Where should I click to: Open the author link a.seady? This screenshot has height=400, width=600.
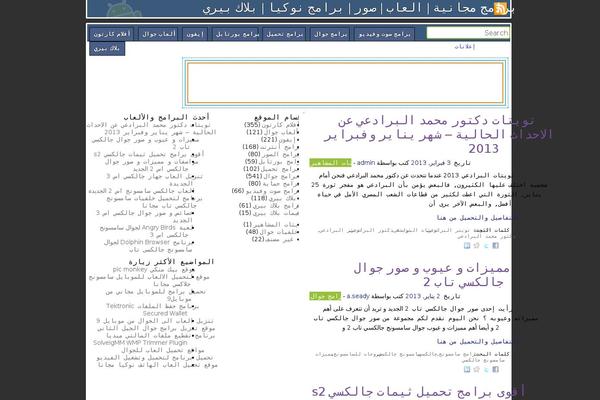358,296
